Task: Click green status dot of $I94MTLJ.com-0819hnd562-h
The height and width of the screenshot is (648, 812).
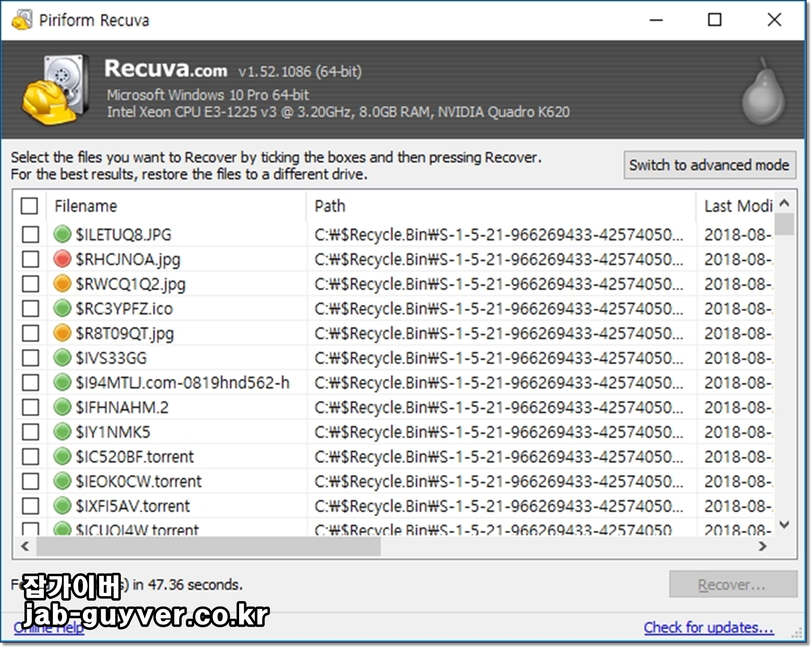Action: pos(62,382)
